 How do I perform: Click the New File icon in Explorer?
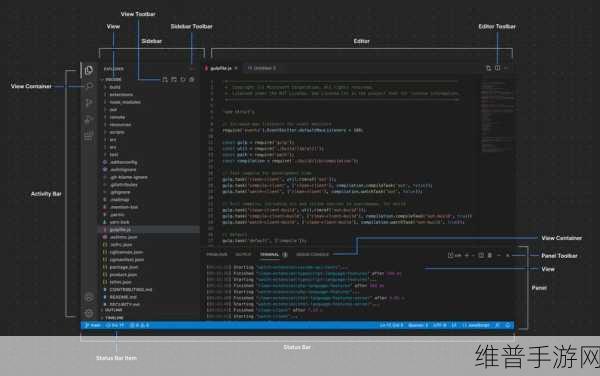[165, 80]
